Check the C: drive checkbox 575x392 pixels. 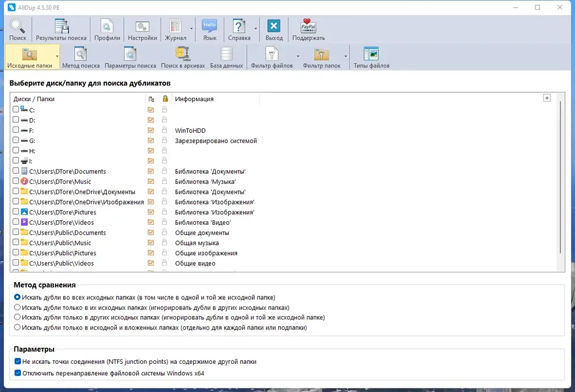[x=16, y=109]
